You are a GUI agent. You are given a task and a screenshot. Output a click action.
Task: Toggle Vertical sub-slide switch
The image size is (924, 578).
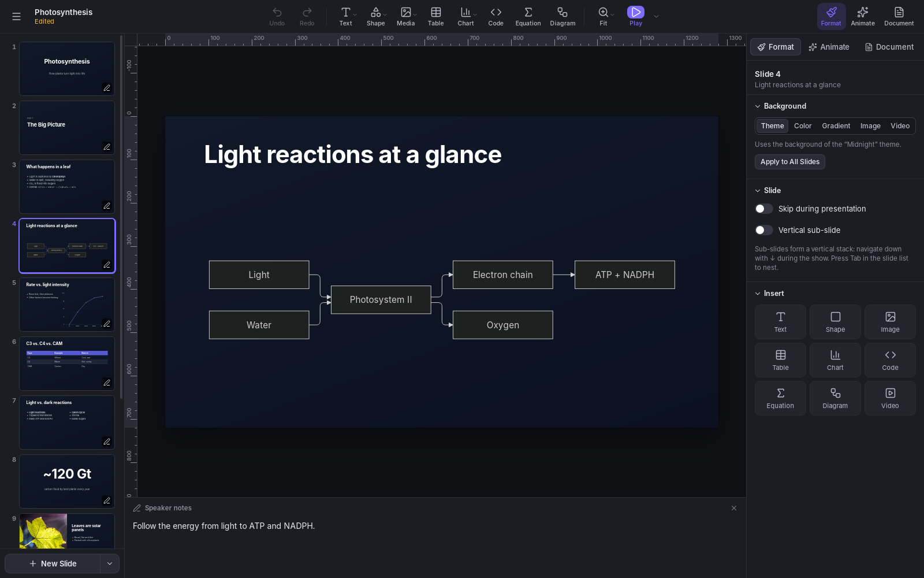pyautogui.click(x=764, y=230)
